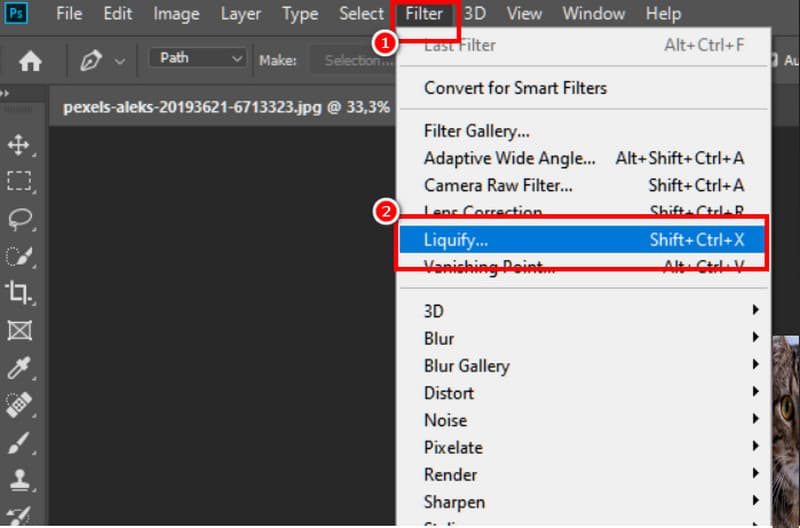Viewport: 800px width, 528px height.
Task: Select the History Brush tool
Action: coord(19,515)
